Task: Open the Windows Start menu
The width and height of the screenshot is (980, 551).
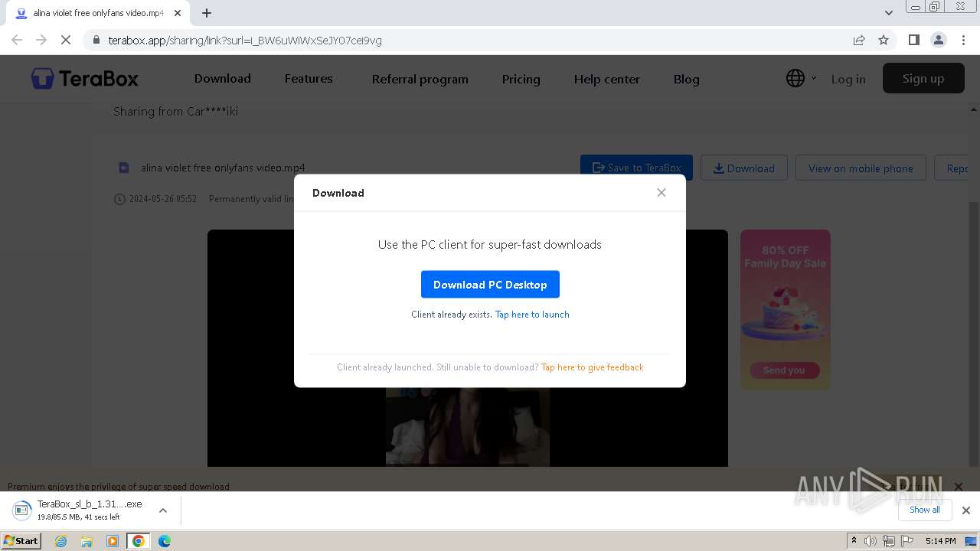Action: coord(21,540)
